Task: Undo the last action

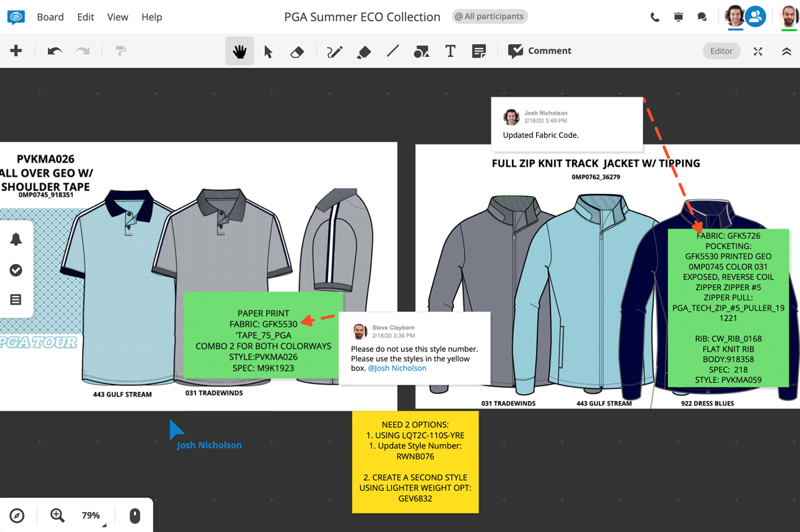Action: [x=55, y=51]
